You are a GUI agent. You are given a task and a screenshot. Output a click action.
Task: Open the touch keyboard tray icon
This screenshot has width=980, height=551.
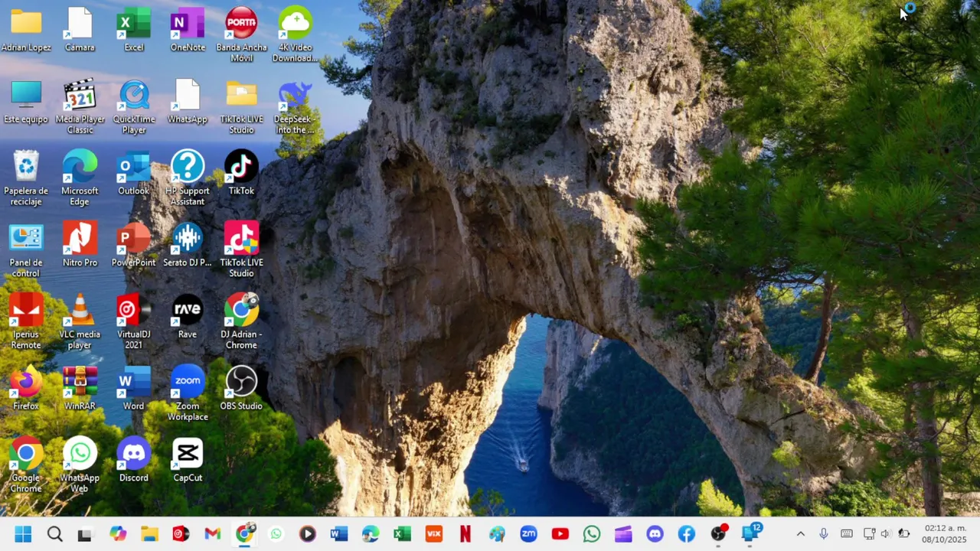pyautogui.click(x=847, y=534)
